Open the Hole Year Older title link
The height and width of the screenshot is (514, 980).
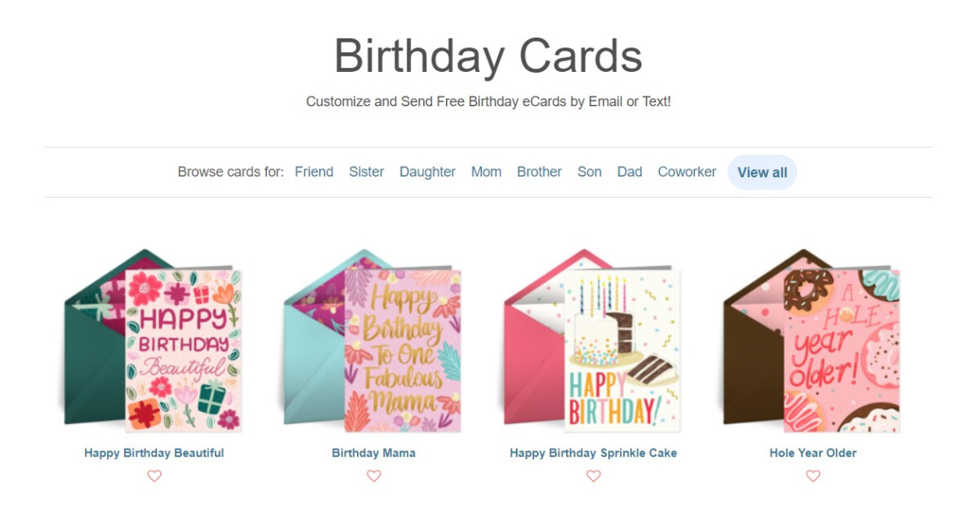coord(813,453)
